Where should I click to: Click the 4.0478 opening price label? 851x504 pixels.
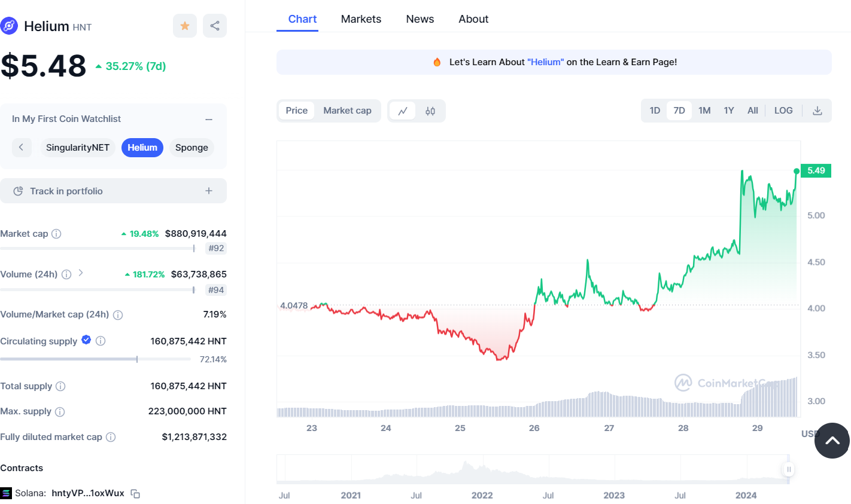click(x=294, y=306)
